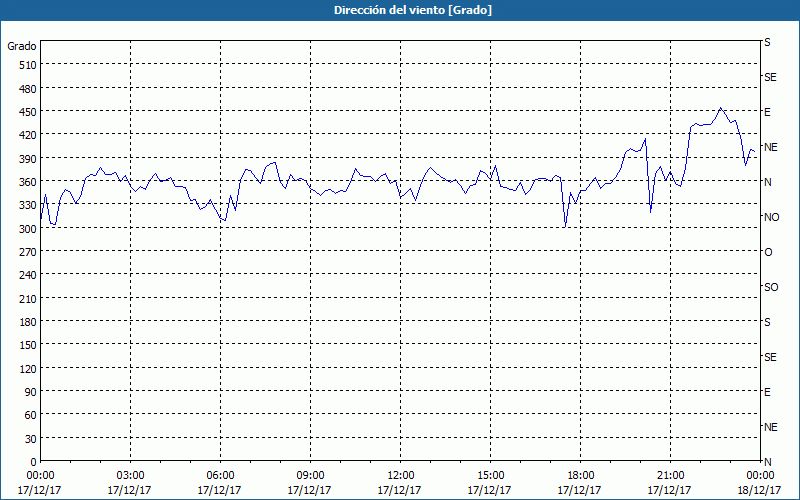The image size is (800, 500).
Task: Click the 15:00 time label
Action: click(490, 476)
